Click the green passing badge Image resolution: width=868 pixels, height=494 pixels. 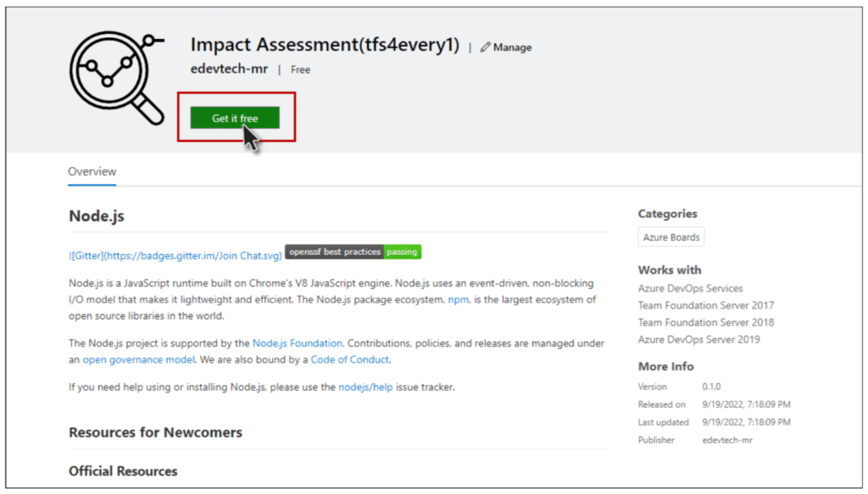(402, 252)
